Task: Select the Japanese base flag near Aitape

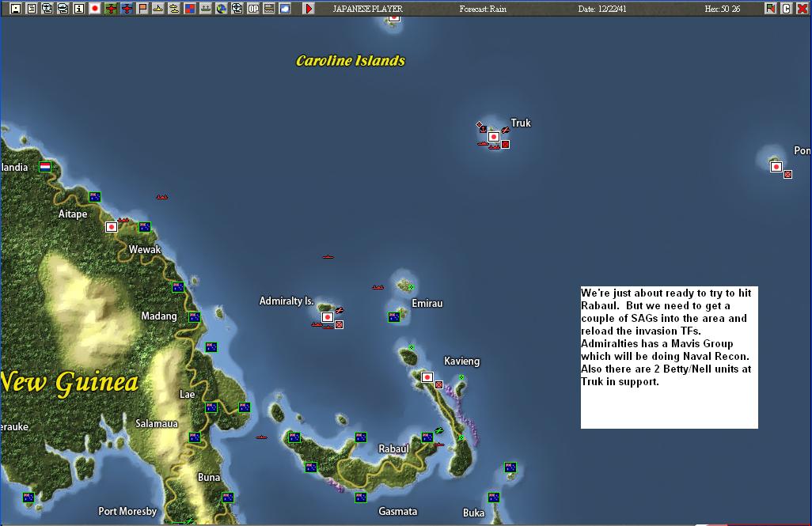Action: click(112, 227)
